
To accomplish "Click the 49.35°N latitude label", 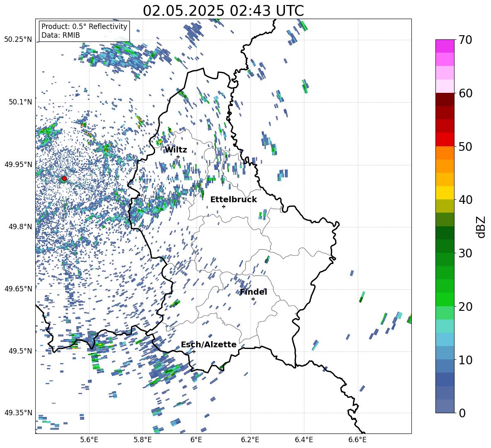I will pyautogui.click(x=18, y=413).
